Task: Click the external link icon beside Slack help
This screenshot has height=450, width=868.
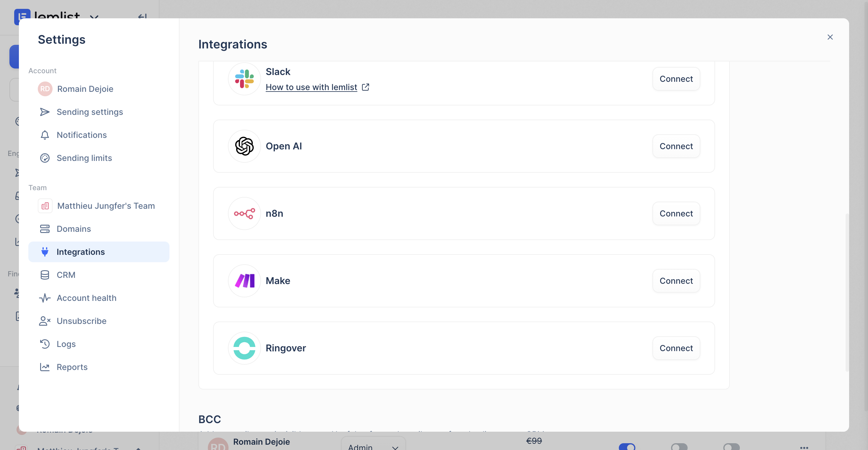Action: click(x=365, y=87)
